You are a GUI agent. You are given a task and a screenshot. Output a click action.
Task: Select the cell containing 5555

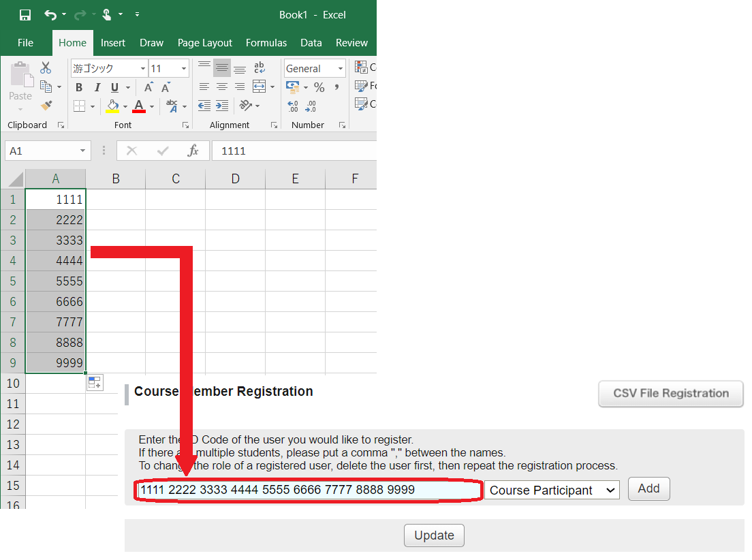tap(56, 281)
